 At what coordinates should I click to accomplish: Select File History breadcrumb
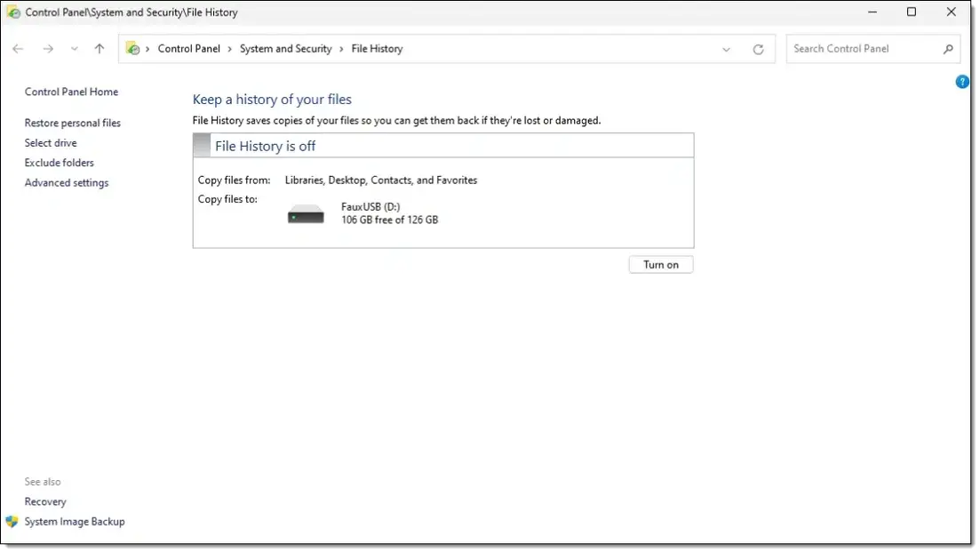pyautogui.click(x=377, y=49)
